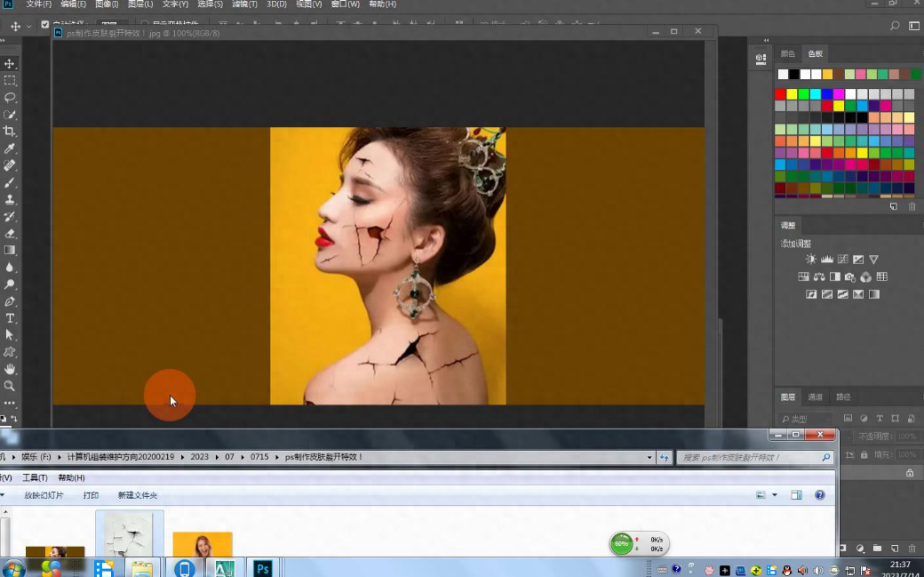Open the 图像(I) menu

coord(107,4)
